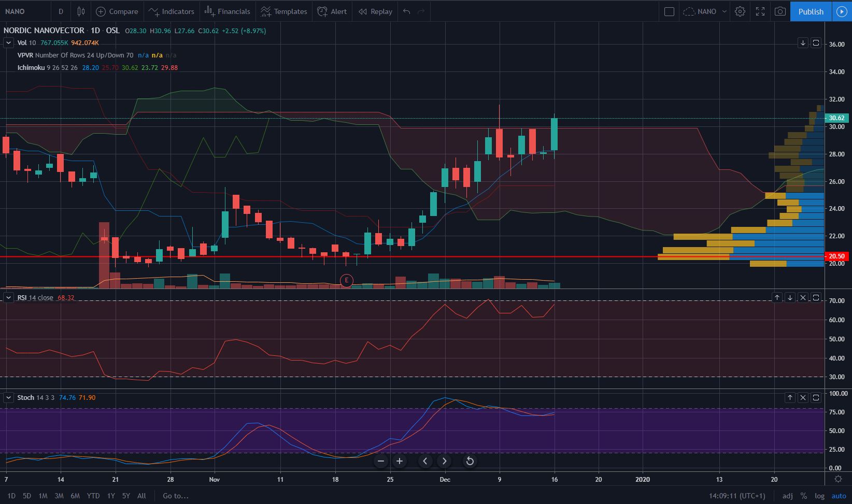
Task: Collapse the indicator legend chevron beside Vol
Action: click(9, 43)
